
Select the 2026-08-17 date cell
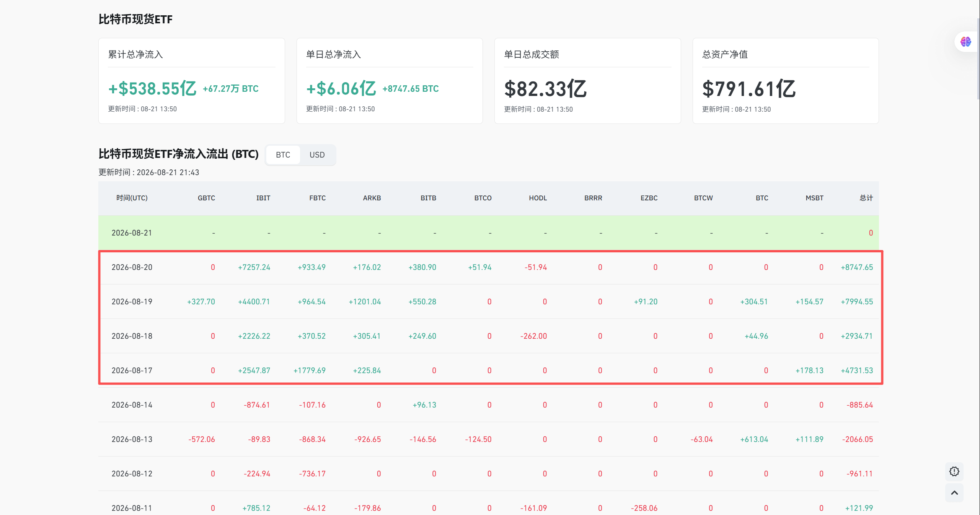132,370
